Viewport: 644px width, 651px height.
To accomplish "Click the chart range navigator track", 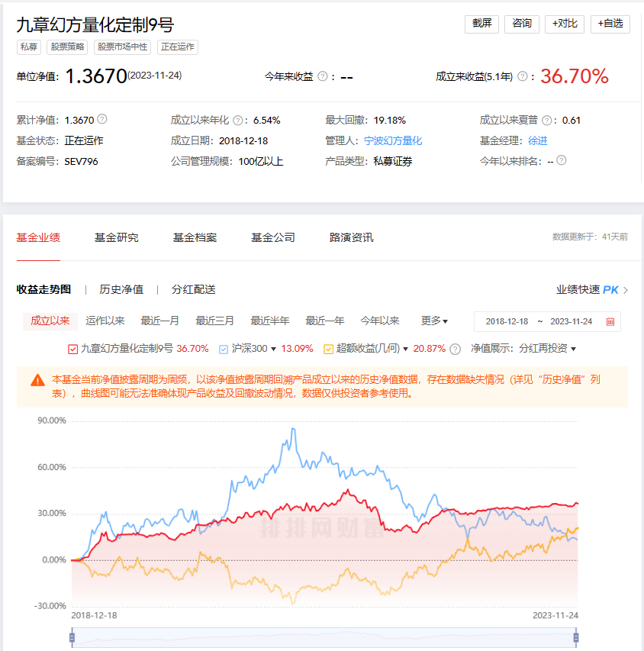I will 324,638.
